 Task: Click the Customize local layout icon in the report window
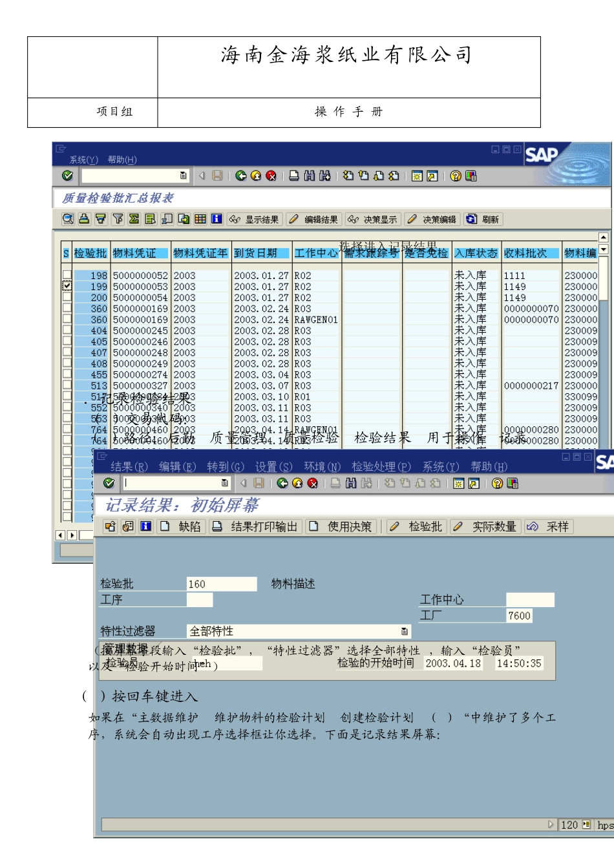pos(471,176)
